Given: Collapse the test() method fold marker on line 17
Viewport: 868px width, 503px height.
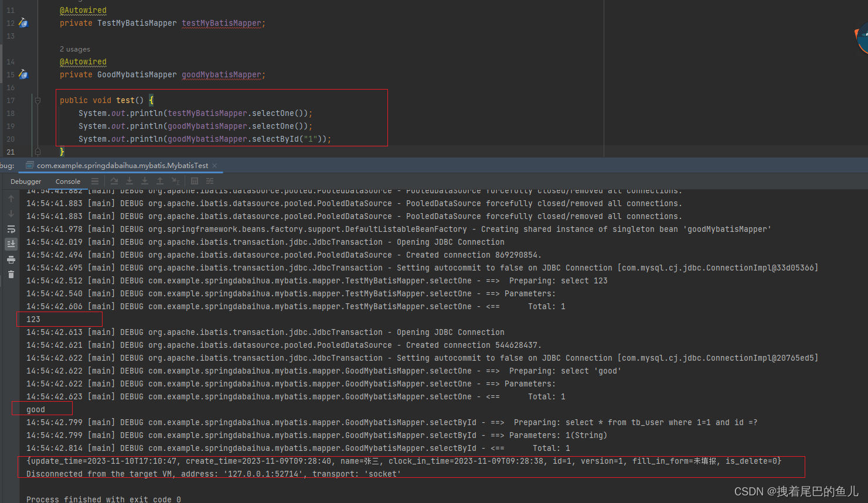Looking at the screenshot, I should pyautogui.click(x=38, y=100).
